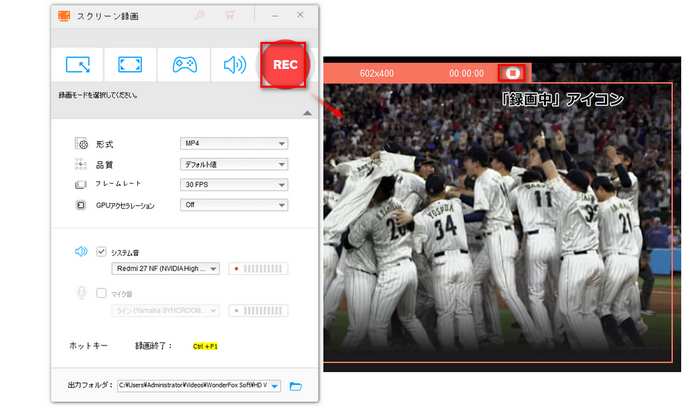Click the blue system sound speaker icon
Screen dimensions: 700x407
(81, 251)
